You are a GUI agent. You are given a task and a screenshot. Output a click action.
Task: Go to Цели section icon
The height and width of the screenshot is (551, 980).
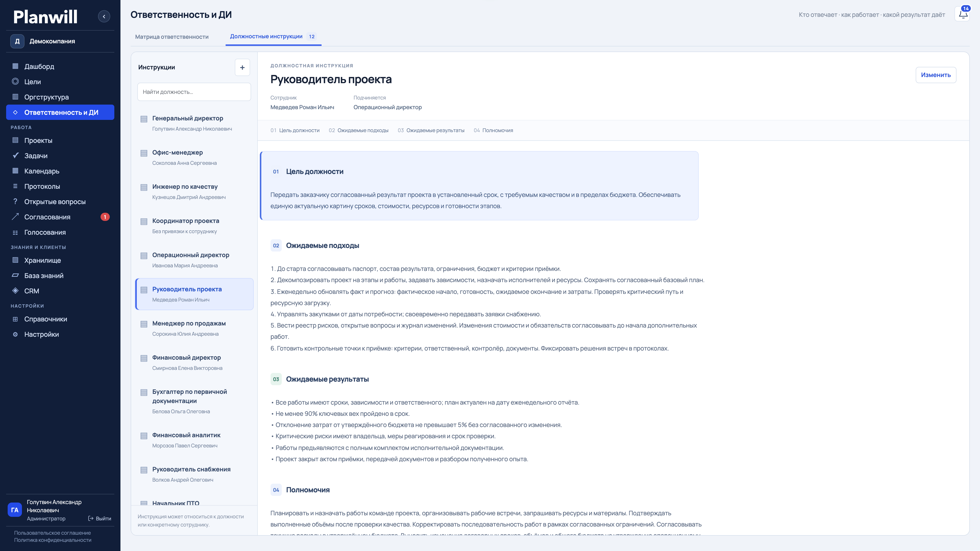(15, 81)
